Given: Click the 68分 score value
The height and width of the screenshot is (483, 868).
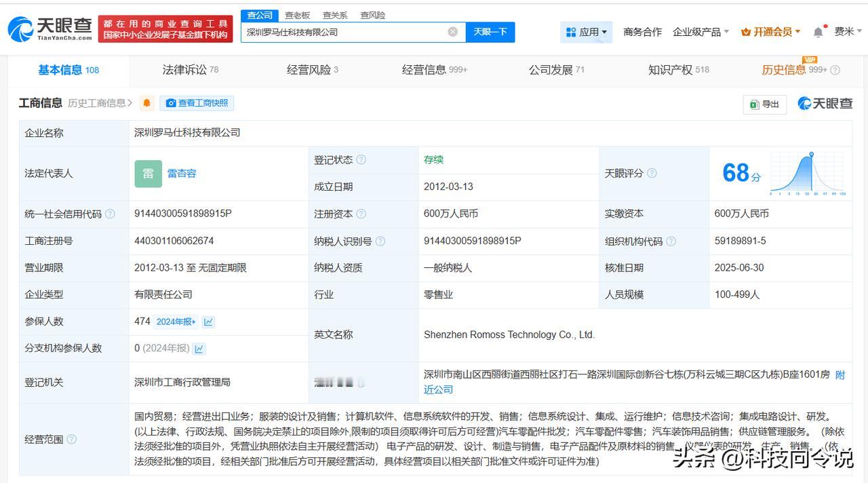Looking at the screenshot, I should [741, 173].
